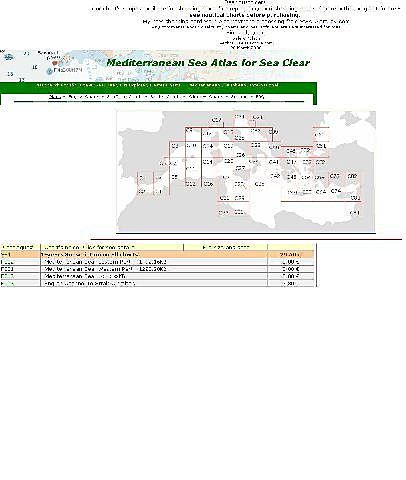Open the orange highlighted complete-set row

pos(157,255)
